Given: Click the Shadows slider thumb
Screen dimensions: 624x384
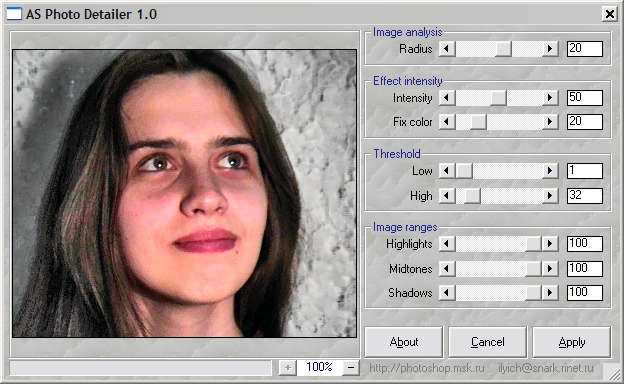Looking at the screenshot, I should click(x=533, y=293).
